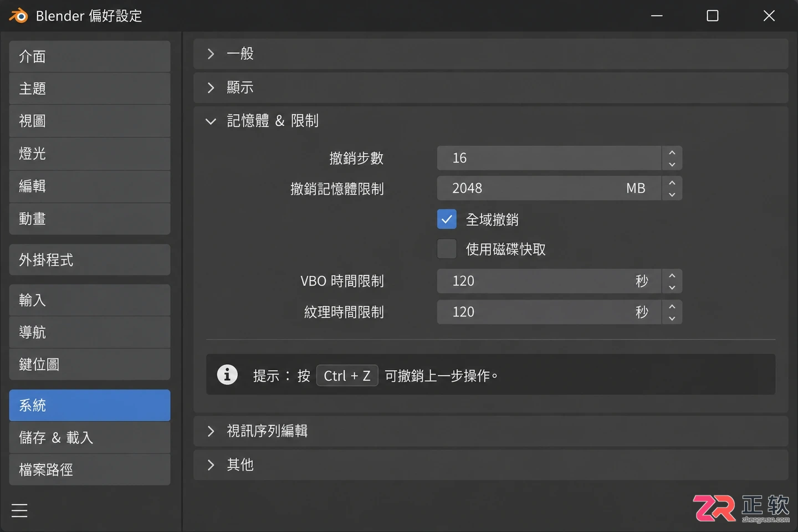
Task: Switch to the 主題 tab
Action: (x=90, y=89)
